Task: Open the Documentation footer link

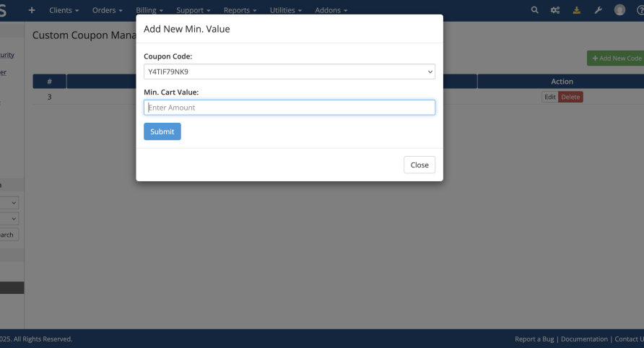Action: [x=585, y=339]
